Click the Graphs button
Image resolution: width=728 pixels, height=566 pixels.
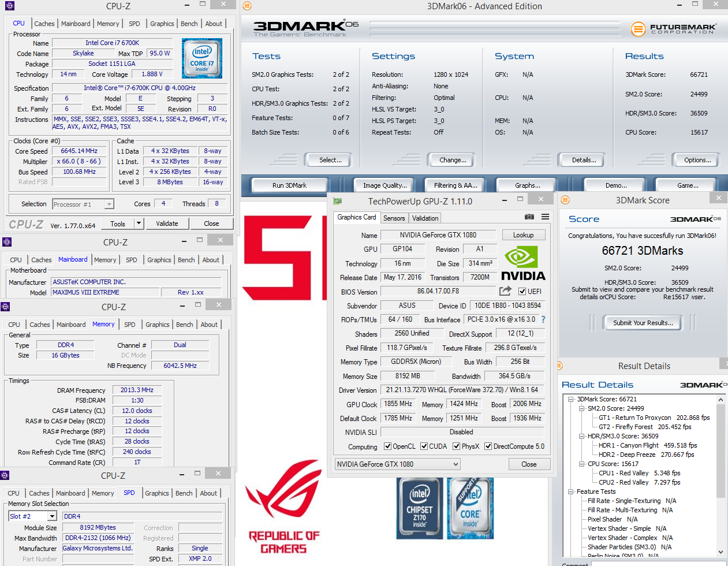pos(528,185)
